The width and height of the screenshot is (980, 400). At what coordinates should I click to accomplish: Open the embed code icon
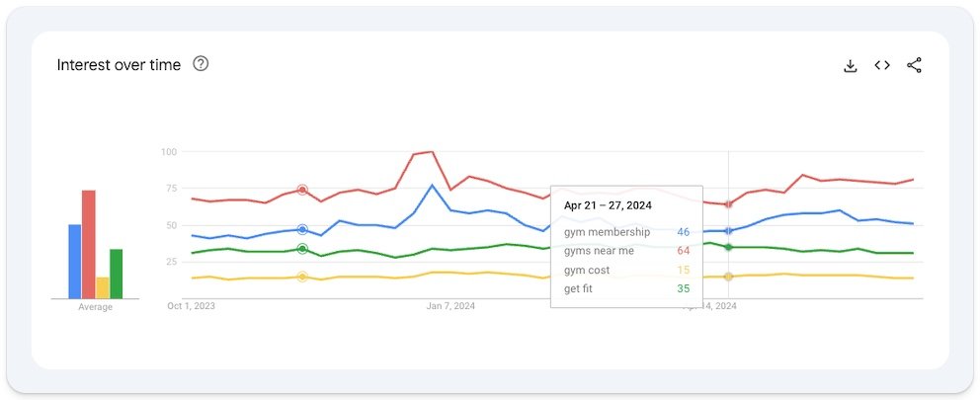[x=882, y=65]
